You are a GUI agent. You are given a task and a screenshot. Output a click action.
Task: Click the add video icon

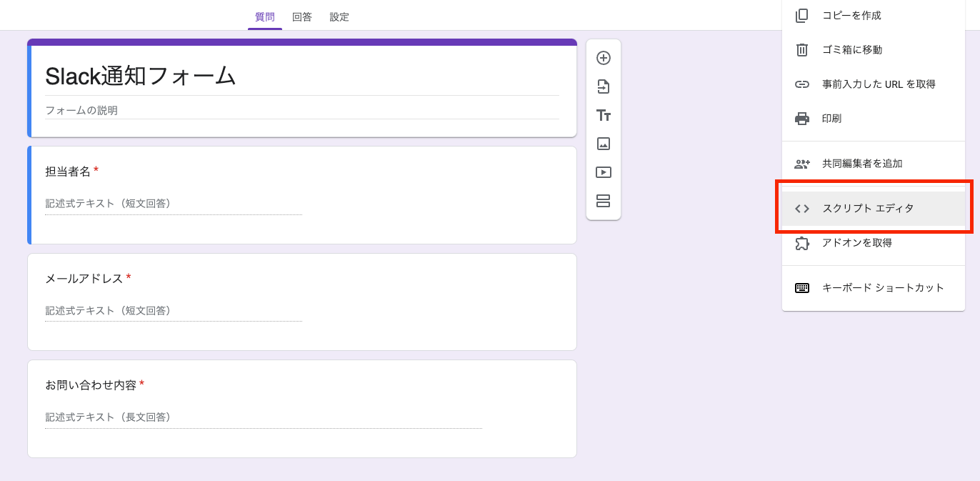pos(604,172)
